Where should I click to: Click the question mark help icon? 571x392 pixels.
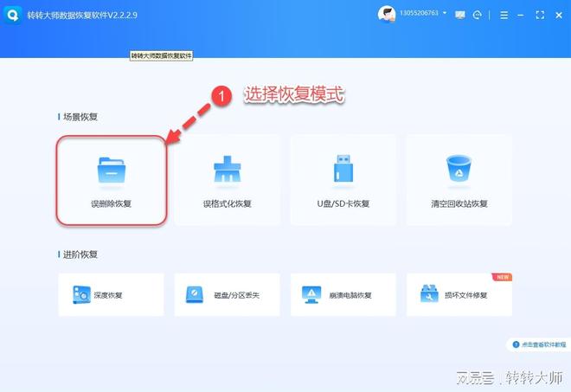tap(516, 344)
